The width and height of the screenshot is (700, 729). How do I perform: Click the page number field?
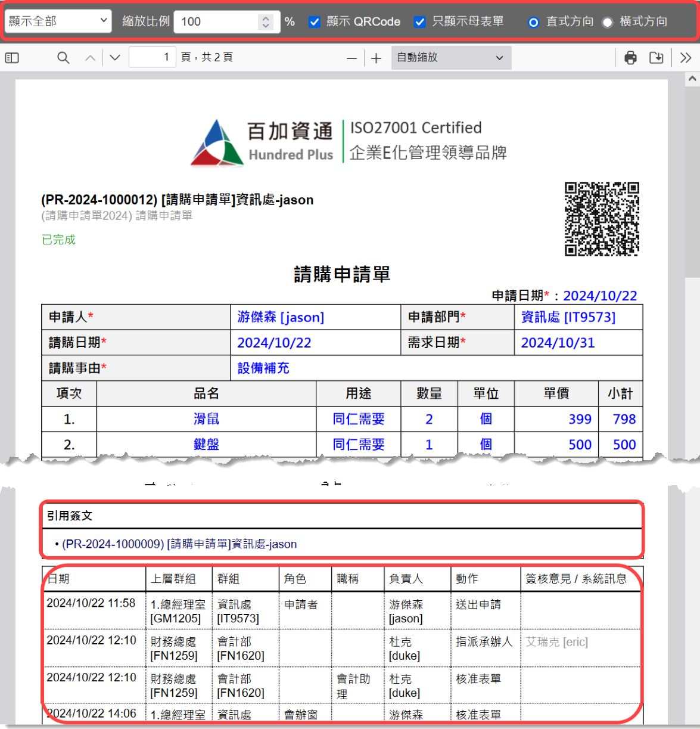(153, 57)
